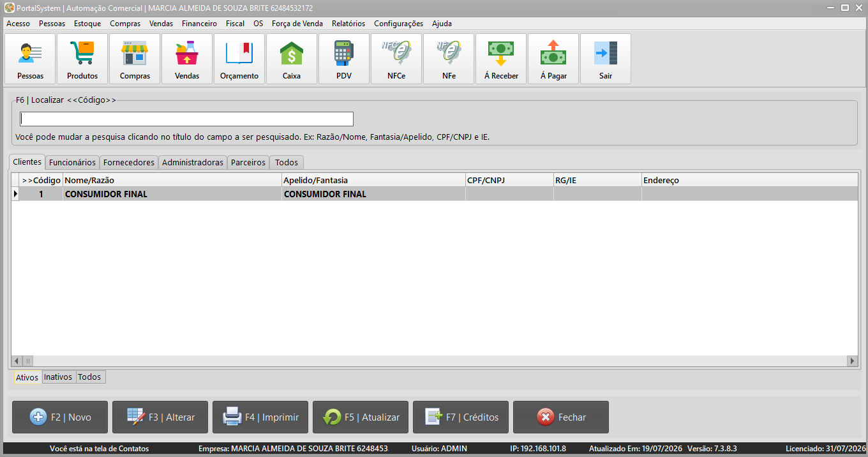The image size is (868, 457).
Task: Switch to the Fornecedores tab
Action: pyautogui.click(x=129, y=162)
